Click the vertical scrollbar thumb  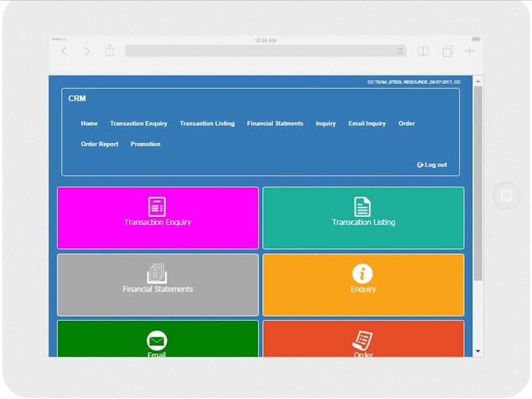pos(478,183)
